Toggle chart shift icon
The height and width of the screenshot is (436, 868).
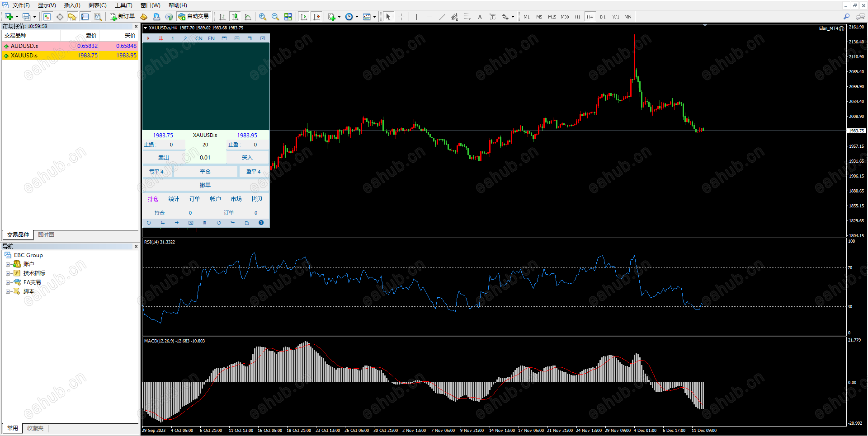(x=316, y=17)
